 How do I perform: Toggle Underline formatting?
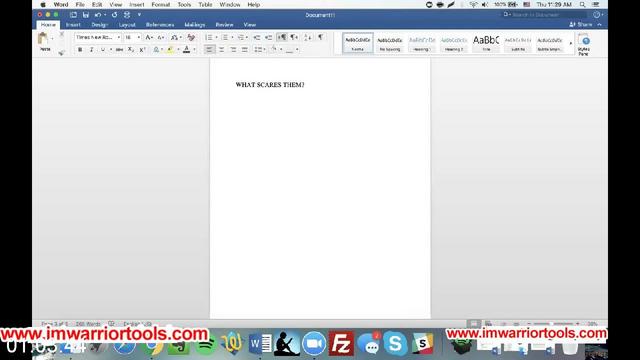click(103, 50)
